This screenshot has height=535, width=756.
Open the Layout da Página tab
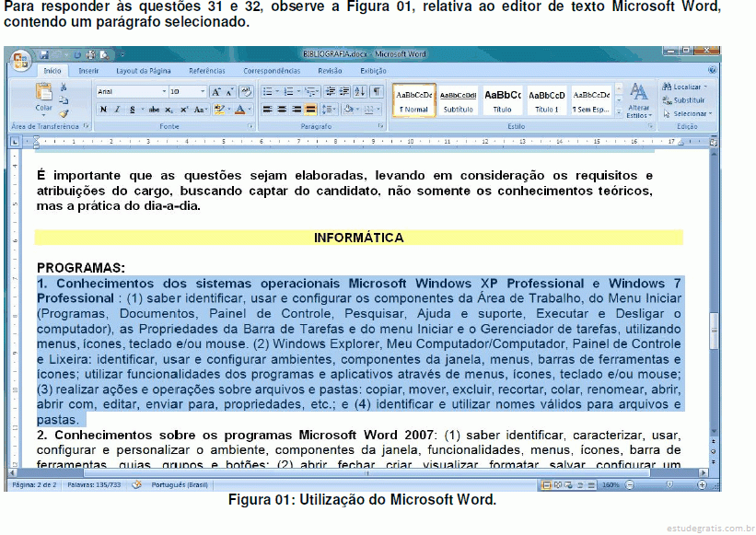tap(144, 70)
